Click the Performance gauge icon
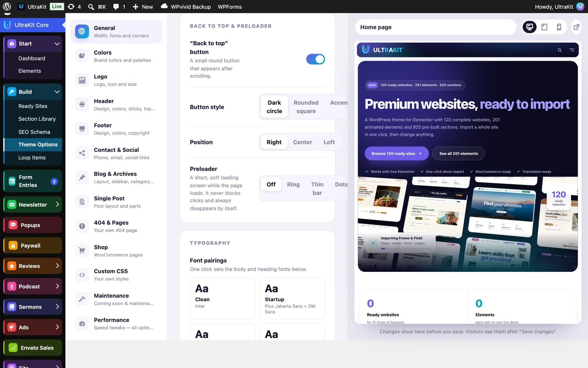Image resolution: width=588 pixels, height=368 pixels. coord(82,324)
